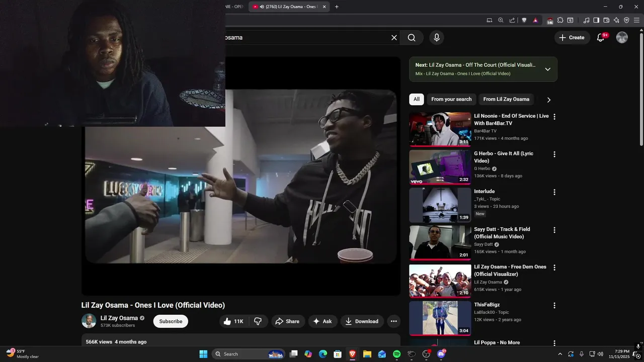Click the Brave Shields lion icon
The image size is (644, 362).
(x=524, y=20)
